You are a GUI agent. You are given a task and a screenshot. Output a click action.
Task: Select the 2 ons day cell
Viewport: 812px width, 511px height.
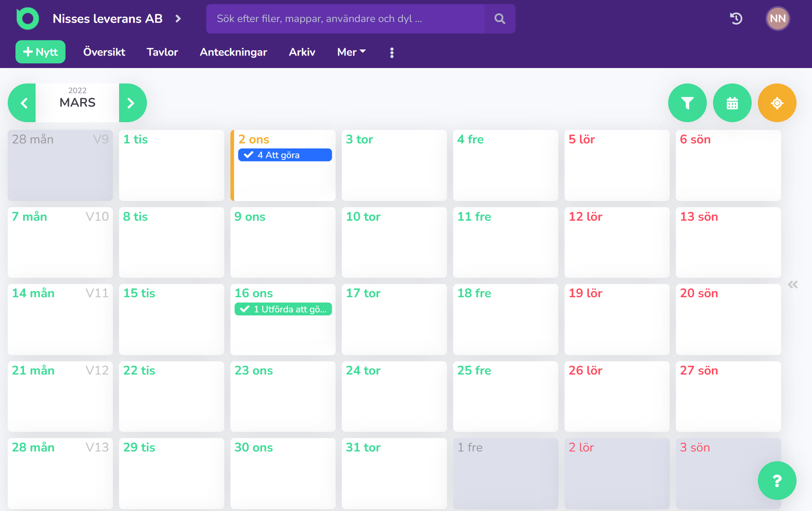[283, 165]
